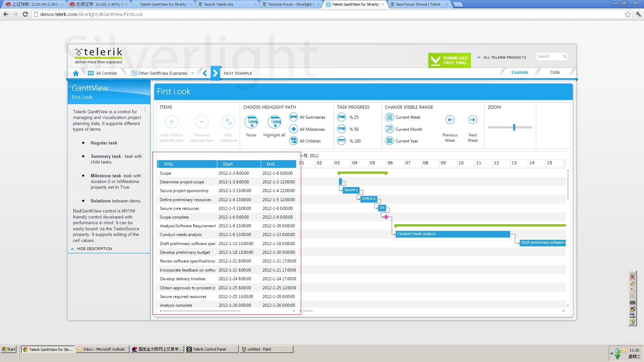Switch to the Code tab
644x362 pixels.
tap(554, 72)
